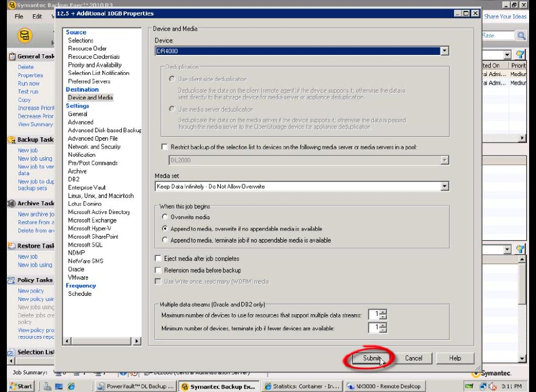
Task: Click the General Tasks clipboard icon
Action: point(12,57)
